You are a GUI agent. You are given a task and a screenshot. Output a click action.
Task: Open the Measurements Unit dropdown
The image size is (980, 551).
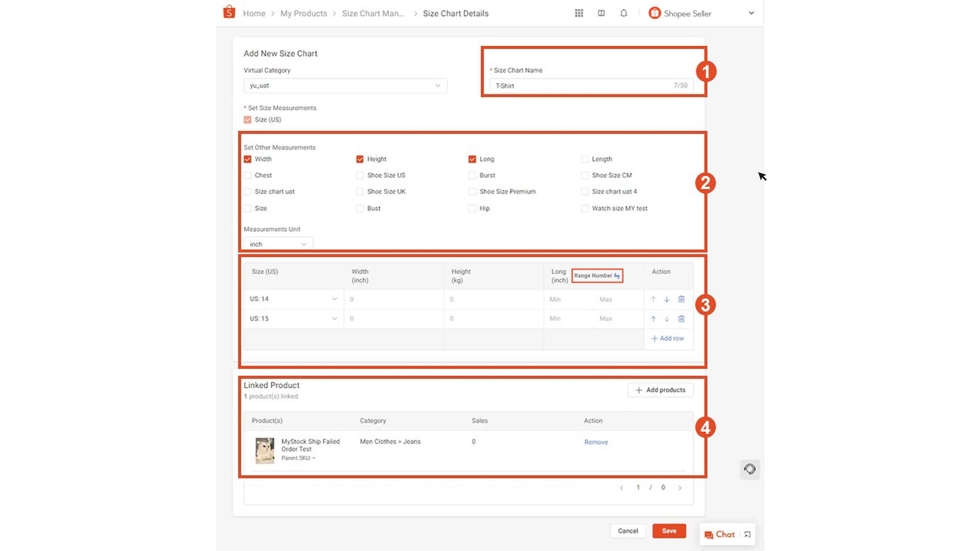[x=278, y=243]
